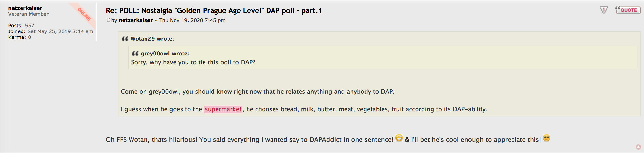Click the post timestamp Thu Nov 19, 2020
This screenshot has height=153, width=644.
click(192, 20)
